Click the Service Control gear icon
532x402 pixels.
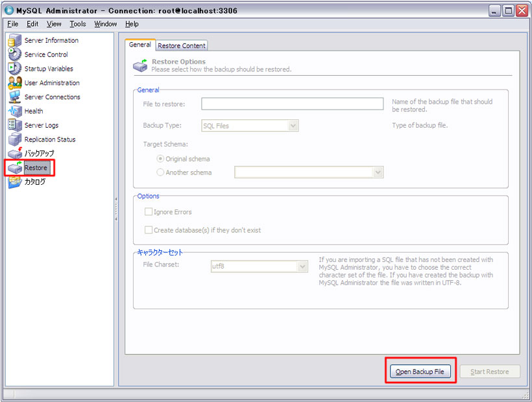[14, 54]
